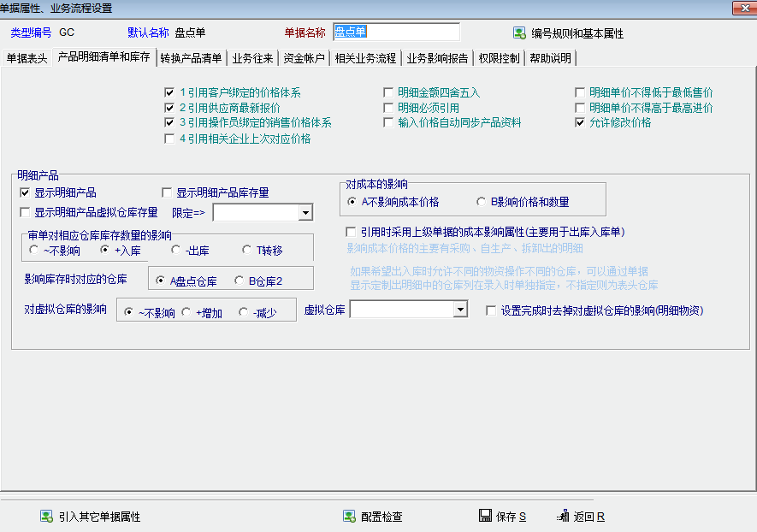The width and height of the screenshot is (757, 532).
Task: Click the 配置检查 icon
Action: 349,517
